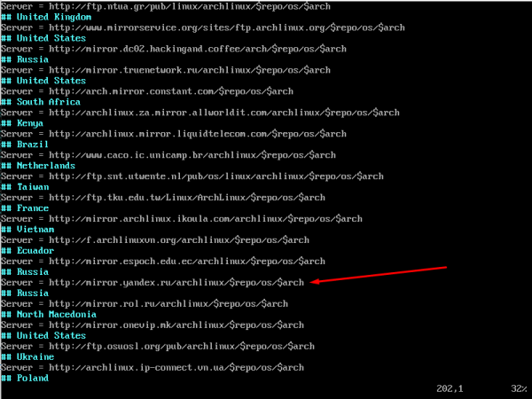Click the '## Brazil' heading
532x399 pixels.
point(25,145)
